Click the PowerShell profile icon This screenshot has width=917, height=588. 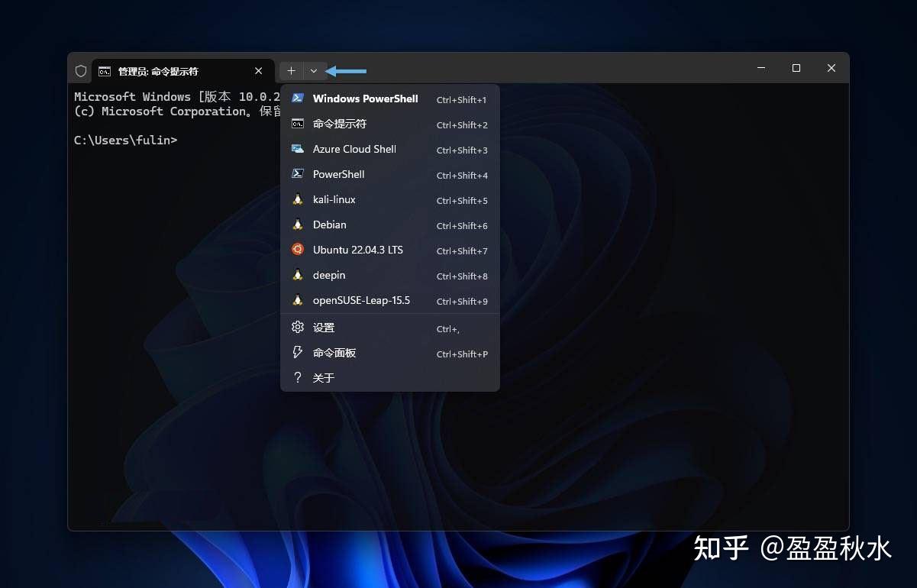click(298, 174)
